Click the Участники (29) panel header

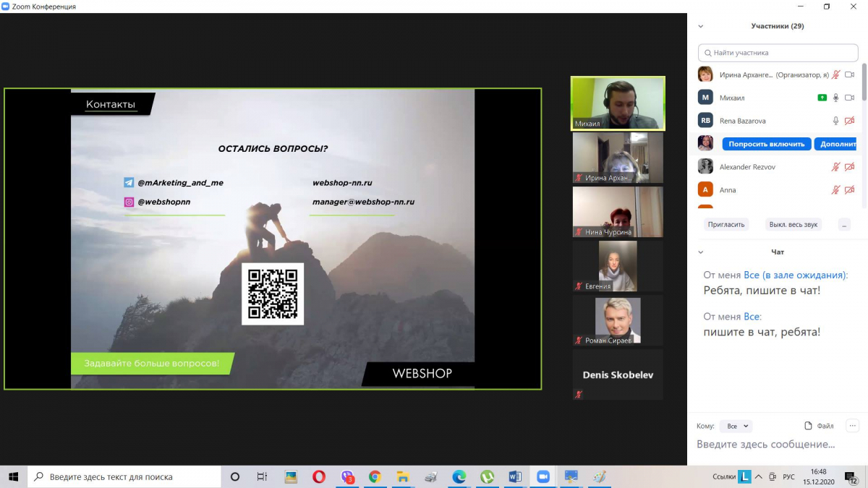click(x=778, y=26)
